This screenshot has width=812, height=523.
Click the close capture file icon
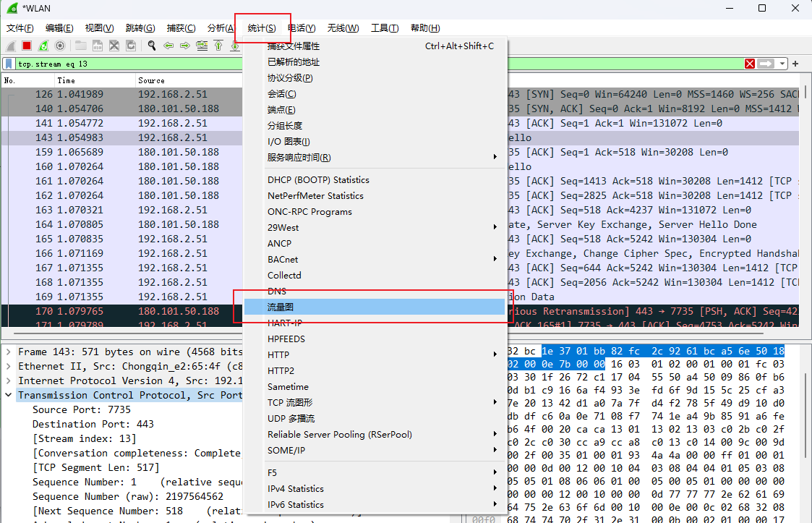point(114,46)
